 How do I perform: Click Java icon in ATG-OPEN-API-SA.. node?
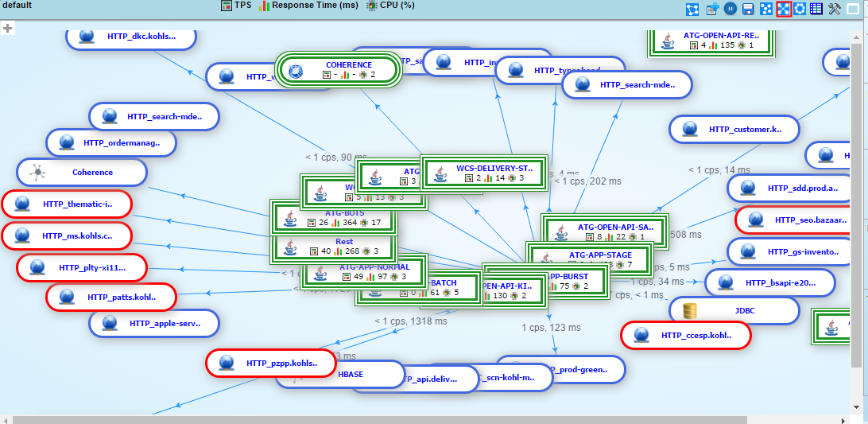pos(560,232)
